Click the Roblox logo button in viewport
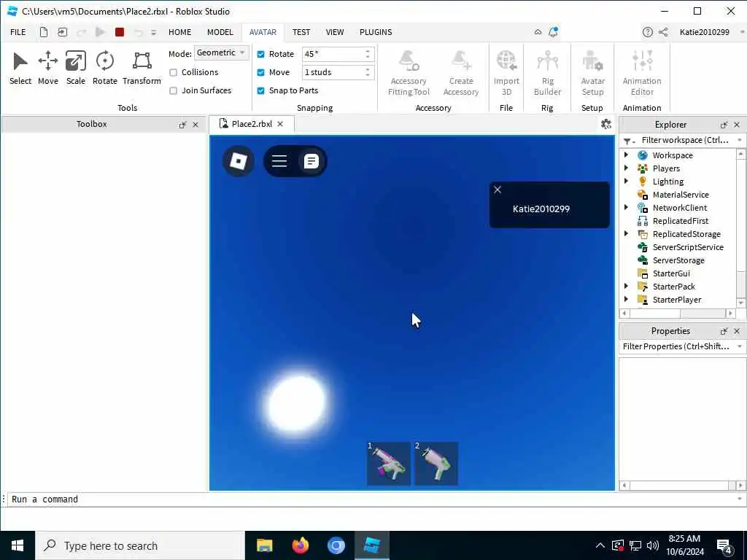The height and width of the screenshot is (560, 747). click(239, 161)
